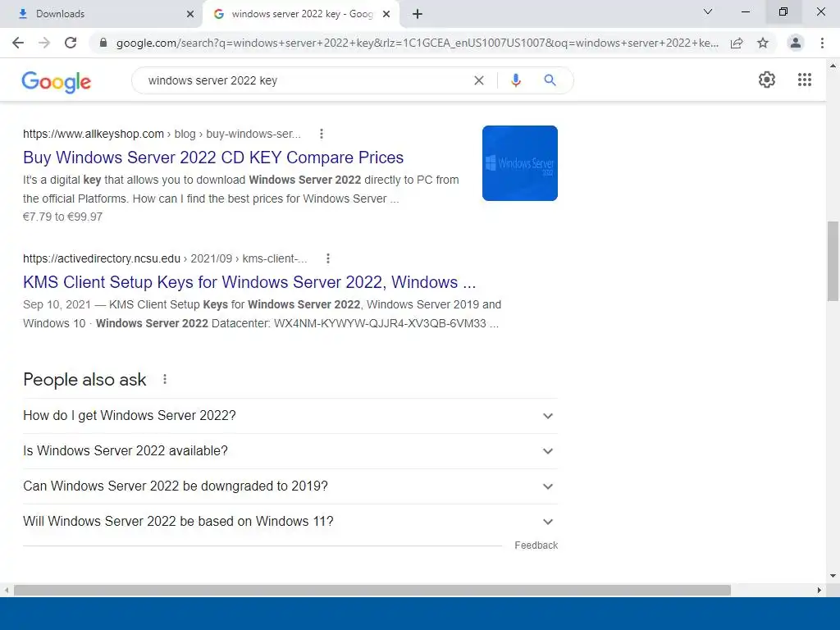This screenshot has width=840, height=630.
Task: Expand 'How do I get Windows Server 2022?'
Action: click(290, 416)
